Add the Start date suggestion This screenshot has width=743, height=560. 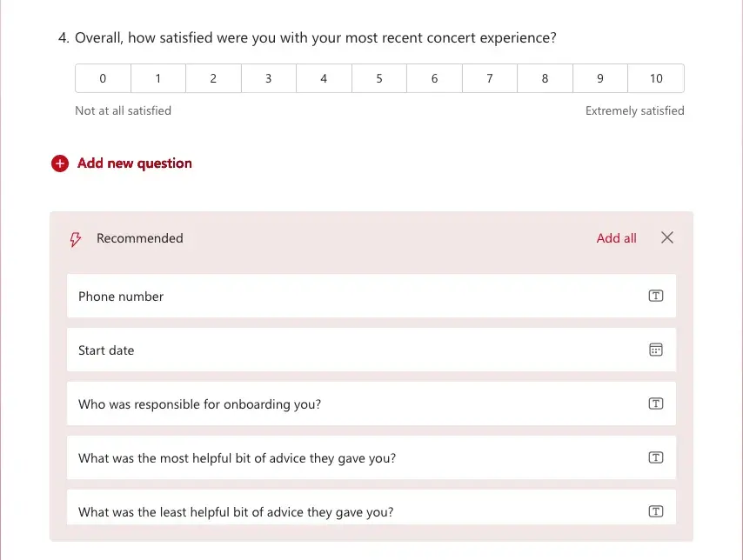(261, 350)
